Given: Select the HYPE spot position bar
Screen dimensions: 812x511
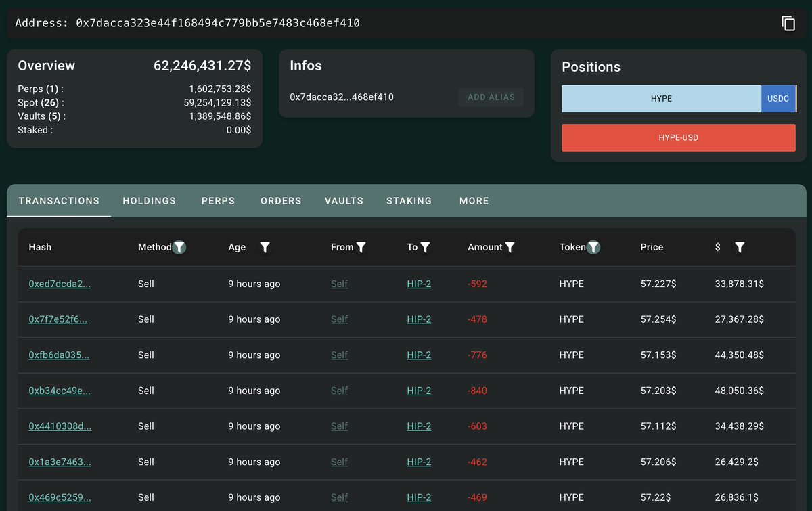Looking at the screenshot, I should [x=661, y=99].
